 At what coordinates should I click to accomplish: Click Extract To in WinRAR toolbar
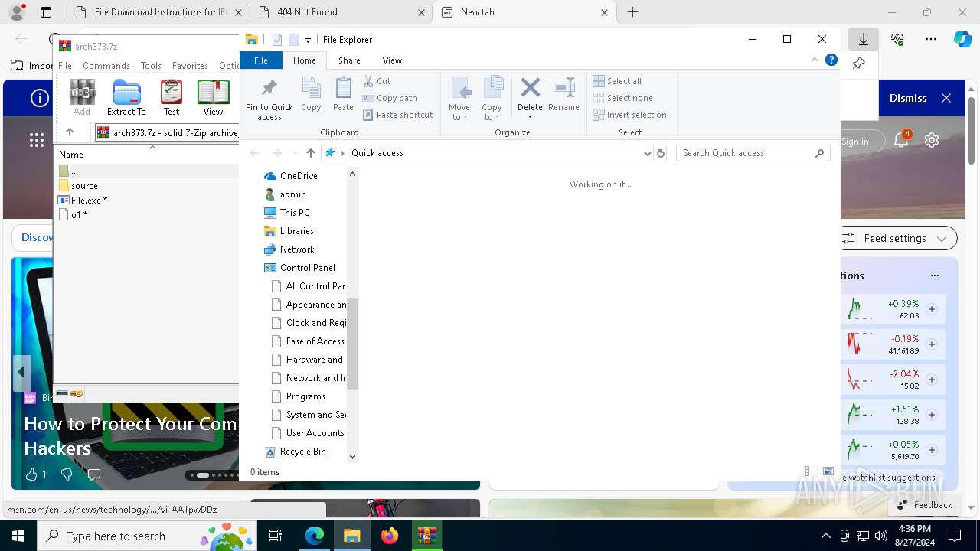[126, 97]
